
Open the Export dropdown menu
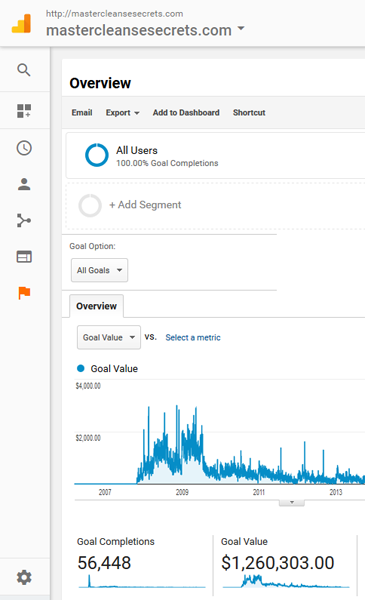pos(122,112)
